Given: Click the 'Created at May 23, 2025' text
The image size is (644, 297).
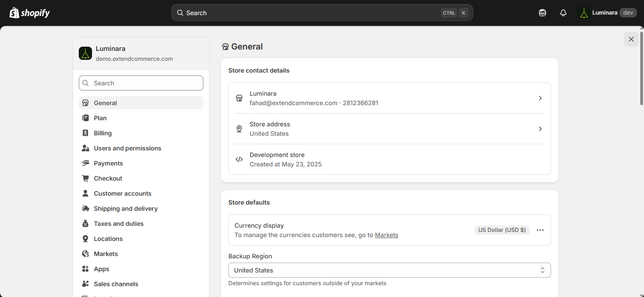Looking at the screenshot, I should click(286, 164).
